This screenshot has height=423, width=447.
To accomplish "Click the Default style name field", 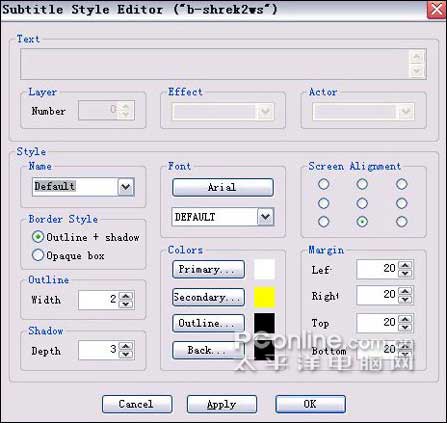I will 75,187.
